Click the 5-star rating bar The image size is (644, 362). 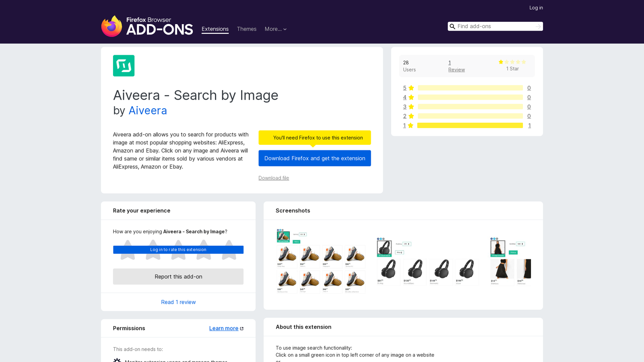click(x=470, y=88)
